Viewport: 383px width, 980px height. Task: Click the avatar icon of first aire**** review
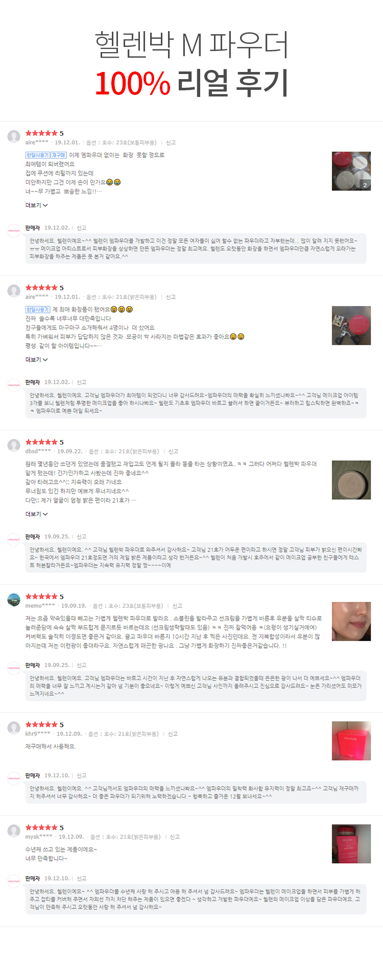(x=14, y=136)
